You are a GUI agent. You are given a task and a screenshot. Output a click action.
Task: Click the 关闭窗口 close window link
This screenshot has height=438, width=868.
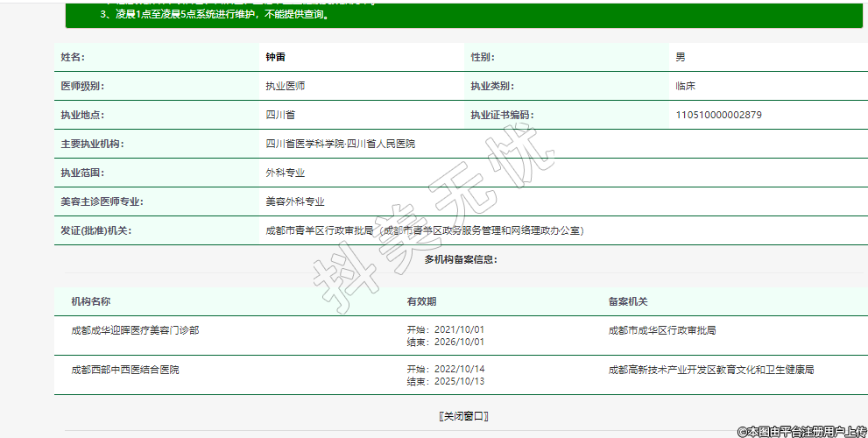click(x=463, y=416)
